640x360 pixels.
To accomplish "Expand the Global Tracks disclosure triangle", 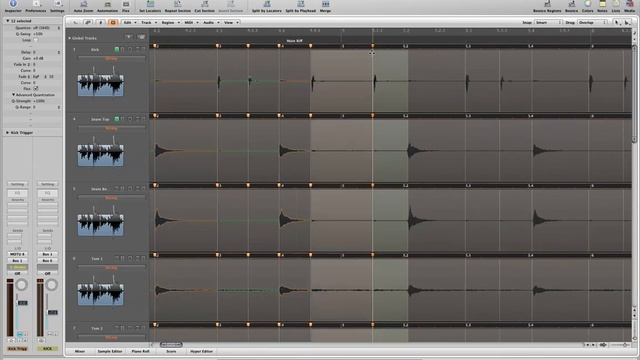I will pos(70,38).
